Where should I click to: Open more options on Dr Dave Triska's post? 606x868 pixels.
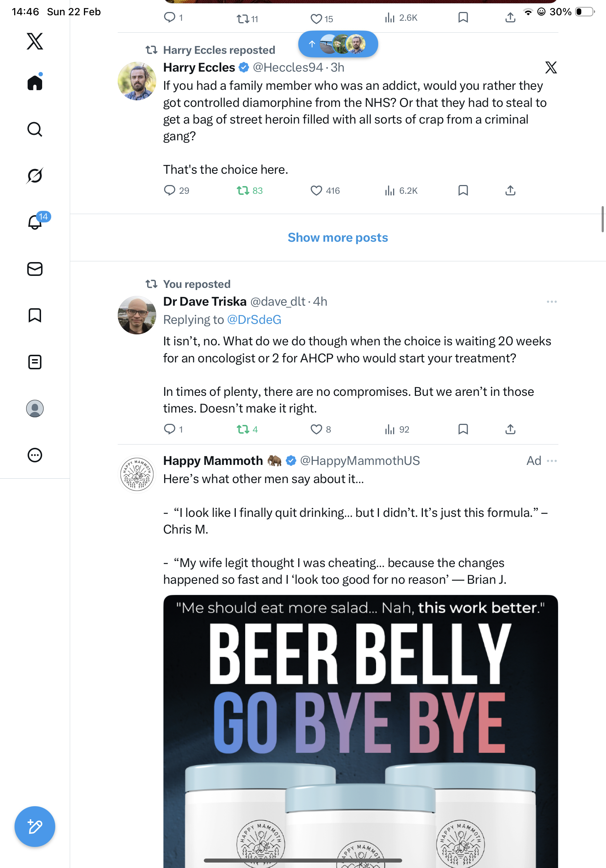[552, 302]
